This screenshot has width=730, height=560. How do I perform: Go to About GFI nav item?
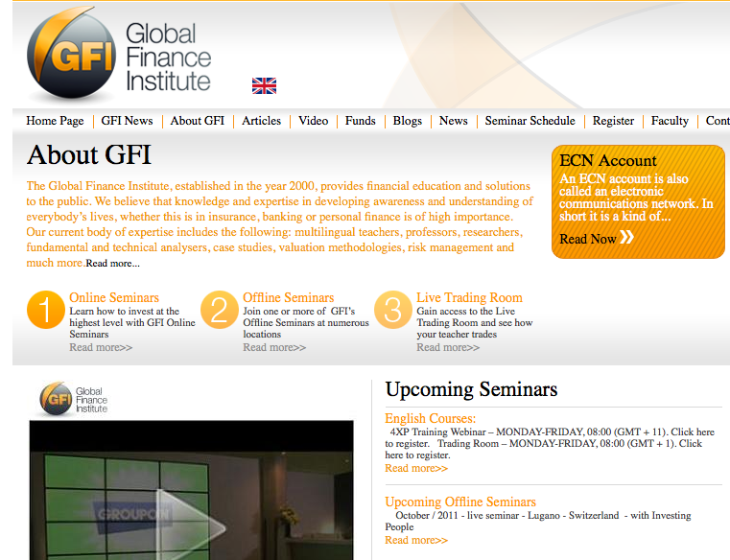tap(198, 121)
